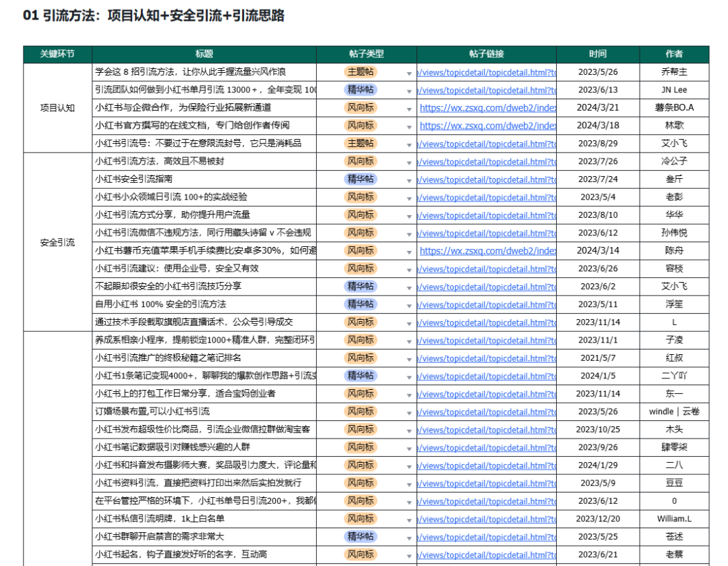Image resolution: width=728 pixels, height=566 pixels.
Task: Select author cell 'windle | 云卷'
Action: [674, 412]
